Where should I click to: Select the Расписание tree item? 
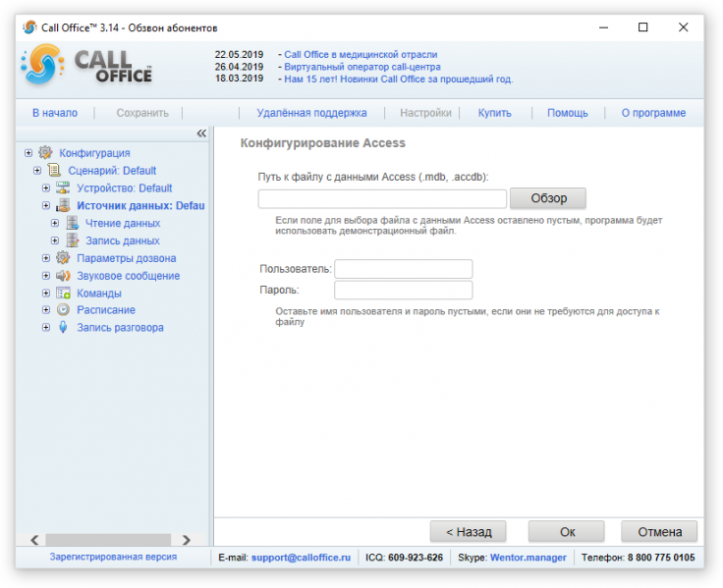click(106, 309)
